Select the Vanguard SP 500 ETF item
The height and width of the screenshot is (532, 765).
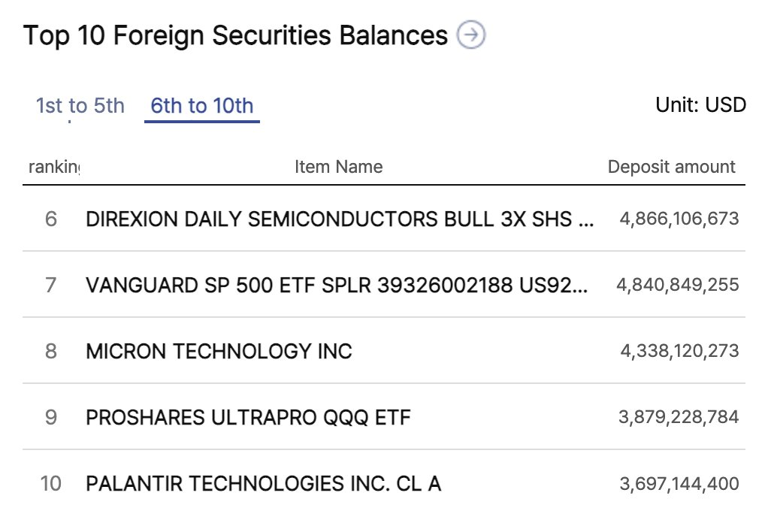(x=337, y=285)
